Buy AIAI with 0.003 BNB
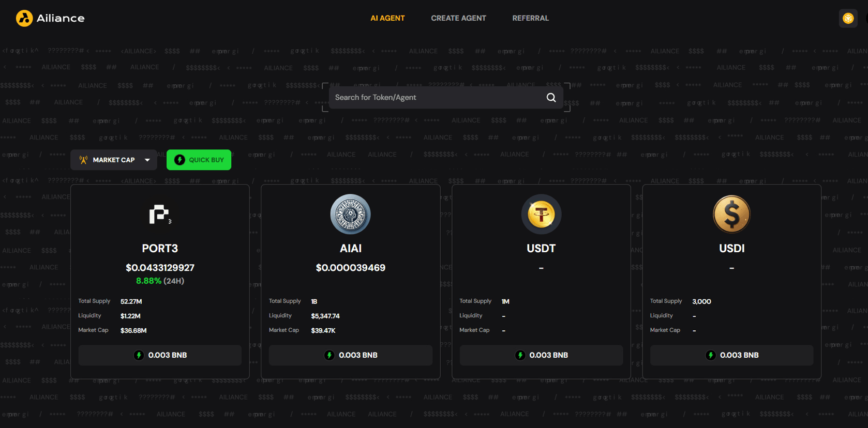This screenshot has height=428, width=868. tap(351, 355)
